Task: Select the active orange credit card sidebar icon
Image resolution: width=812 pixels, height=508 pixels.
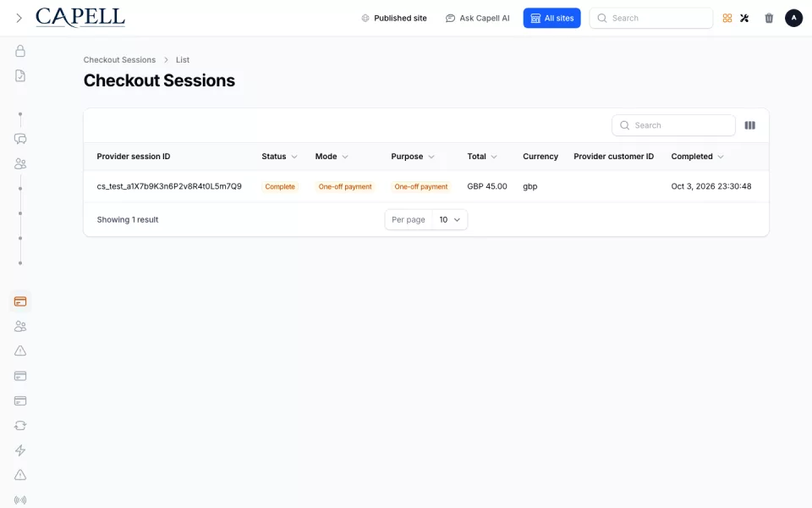Action: pos(20,301)
